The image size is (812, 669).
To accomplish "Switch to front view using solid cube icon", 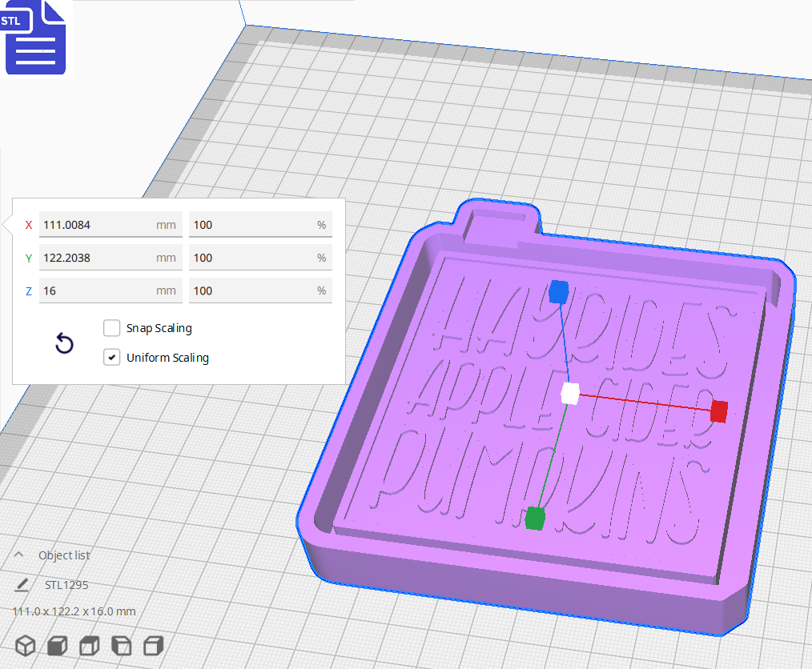I will tap(57, 646).
